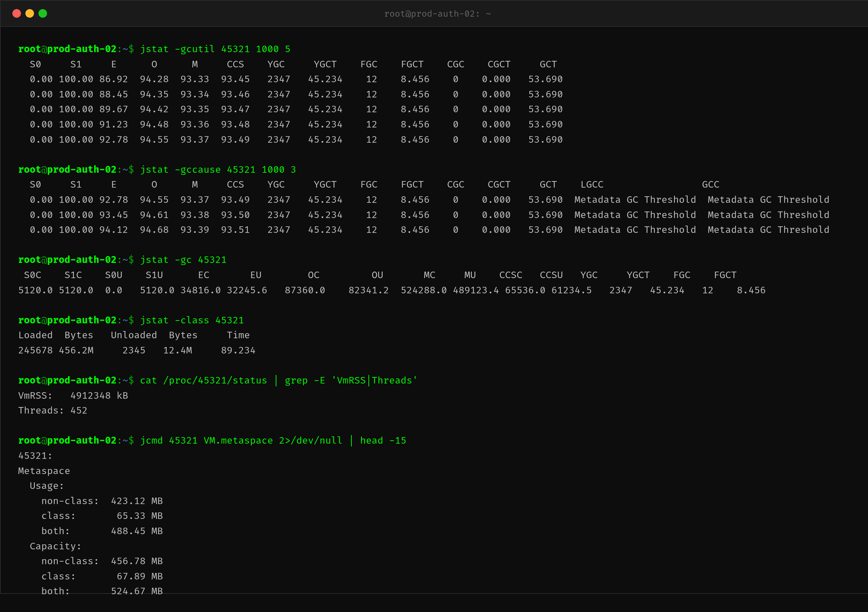The width and height of the screenshot is (868, 612).
Task: Click capacity class value 67.89 MB
Action: point(139,577)
